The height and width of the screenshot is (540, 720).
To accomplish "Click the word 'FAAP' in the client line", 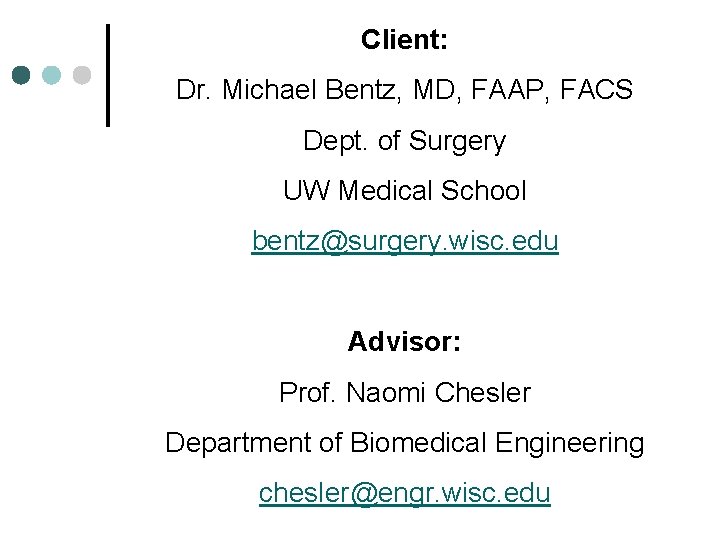I will 508,91.
